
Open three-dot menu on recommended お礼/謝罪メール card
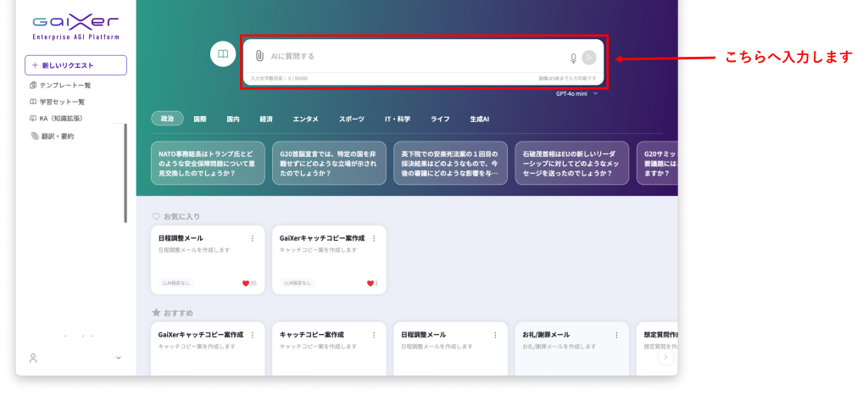pos(616,335)
